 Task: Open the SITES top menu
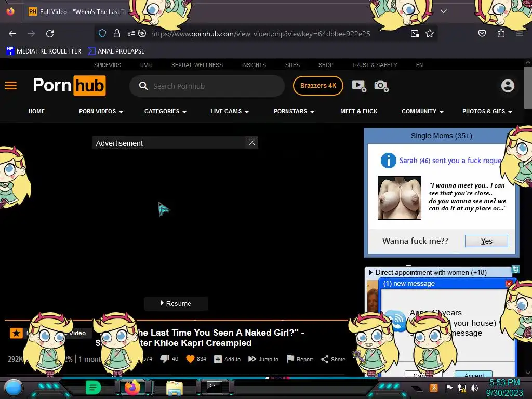tap(292, 65)
